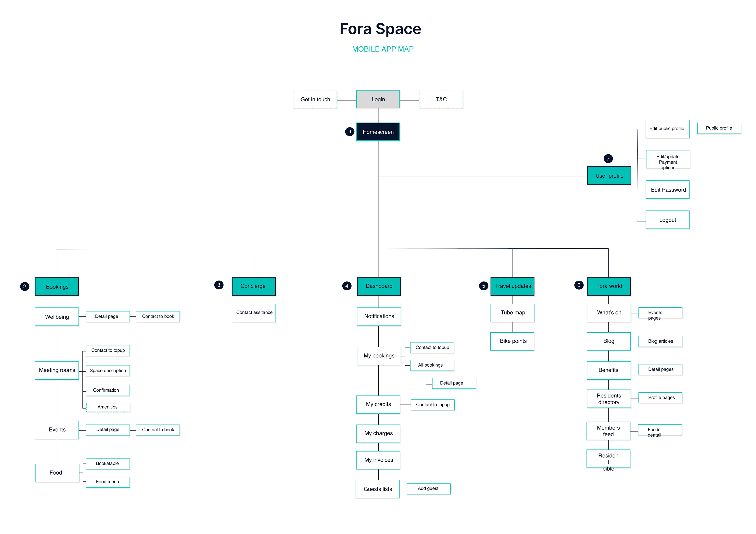The width and height of the screenshot is (756, 534).
Task: Click the dashed T&C box
Action: (x=441, y=99)
